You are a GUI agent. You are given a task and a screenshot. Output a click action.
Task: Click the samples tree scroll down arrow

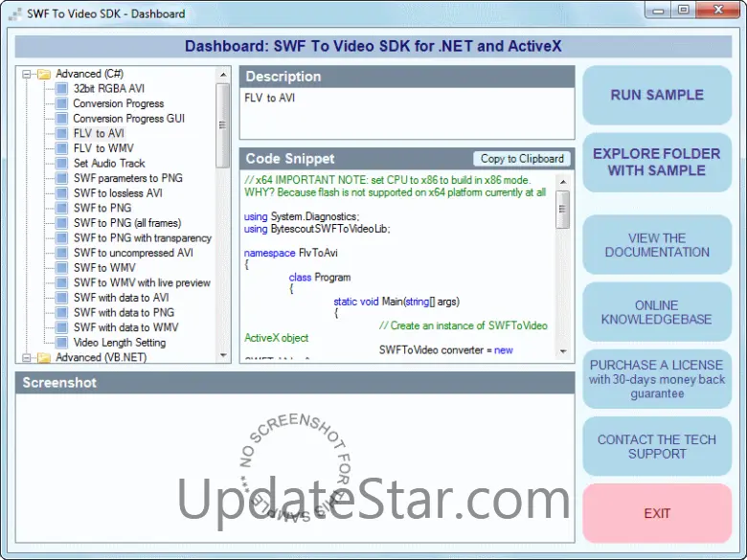pyautogui.click(x=223, y=355)
